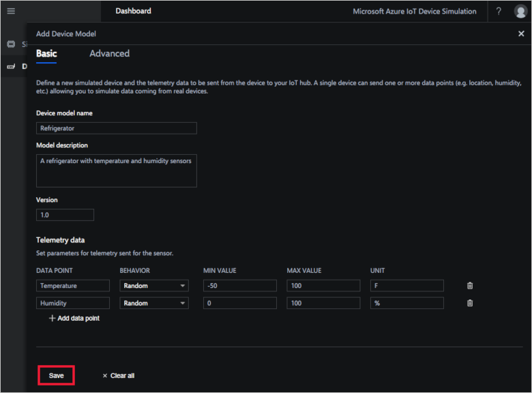Switch to the Advanced tab

coord(109,54)
